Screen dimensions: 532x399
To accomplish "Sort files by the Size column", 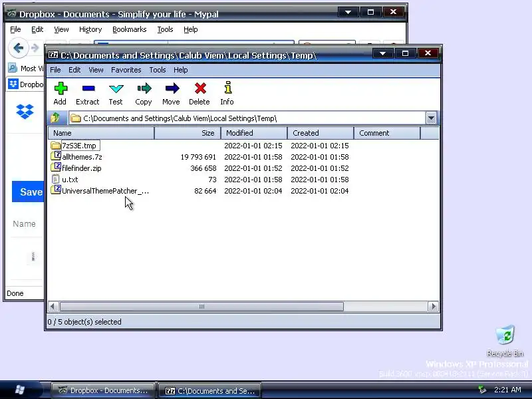I will 188,133.
